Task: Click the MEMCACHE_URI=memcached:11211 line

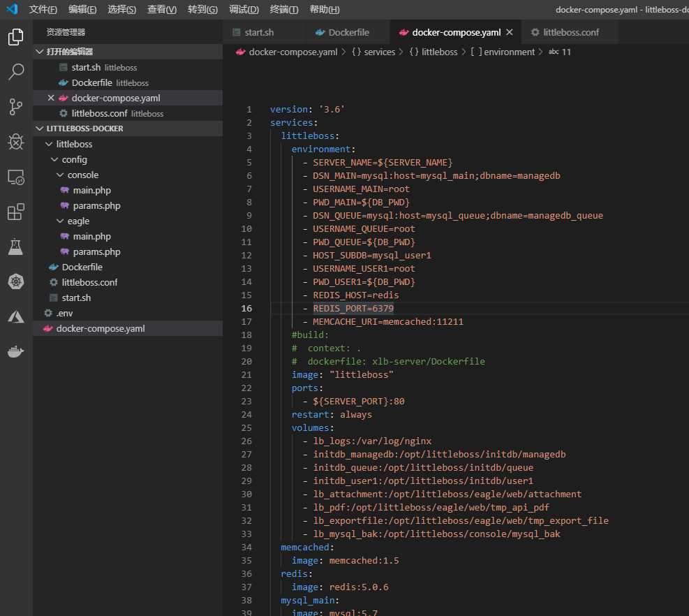Action: 388,321
